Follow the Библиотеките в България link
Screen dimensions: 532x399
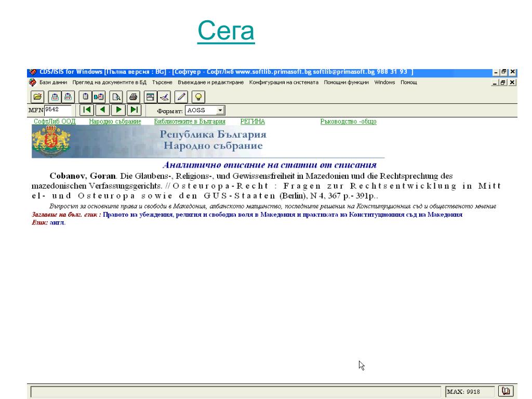coord(190,122)
